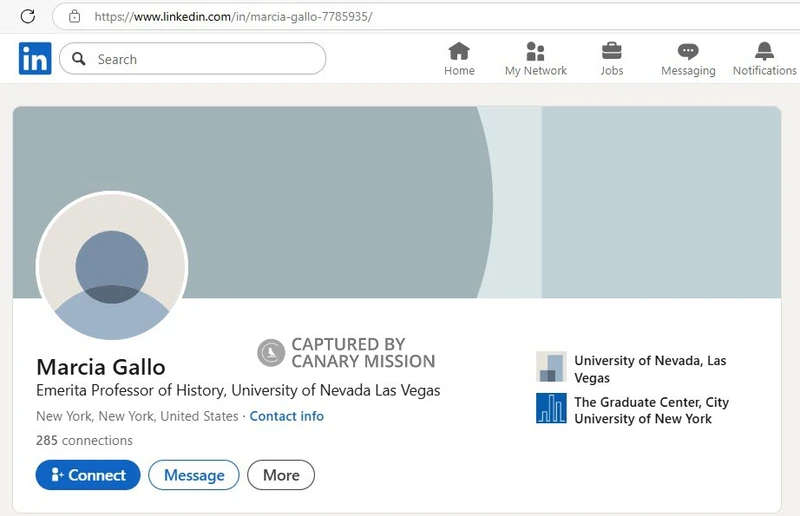This screenshot has height=516, width=800.
Task: Go to Home via house icon
Action: 459,51
